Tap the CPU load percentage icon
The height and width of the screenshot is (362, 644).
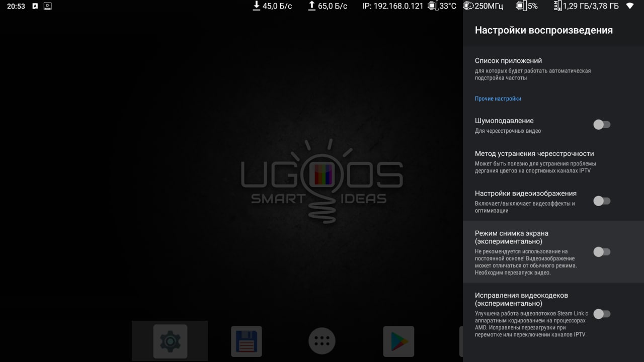pyautogui.click(x=522, y=6)
